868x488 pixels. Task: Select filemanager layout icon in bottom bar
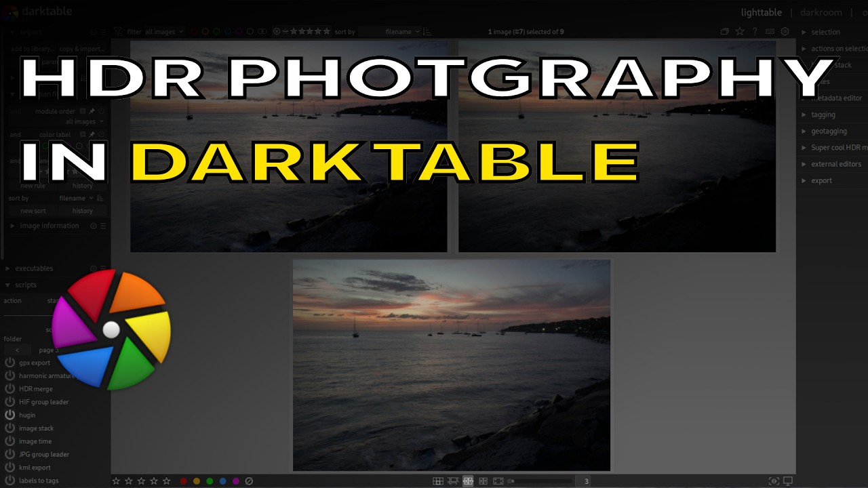click(438, 481)
